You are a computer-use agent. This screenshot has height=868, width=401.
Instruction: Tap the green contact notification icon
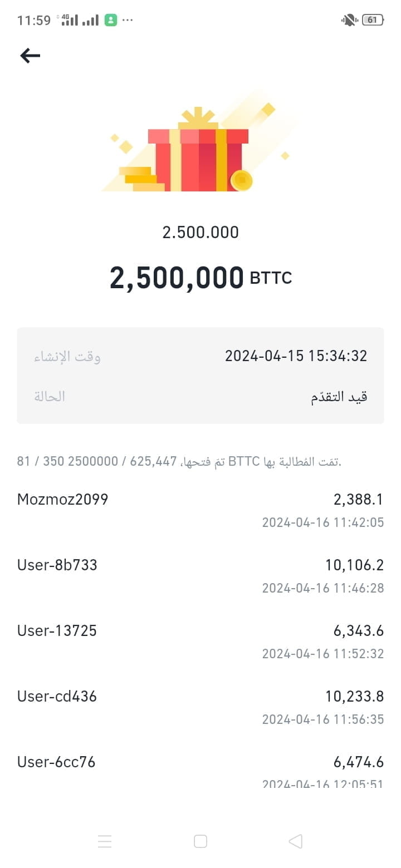coord(111,20)
